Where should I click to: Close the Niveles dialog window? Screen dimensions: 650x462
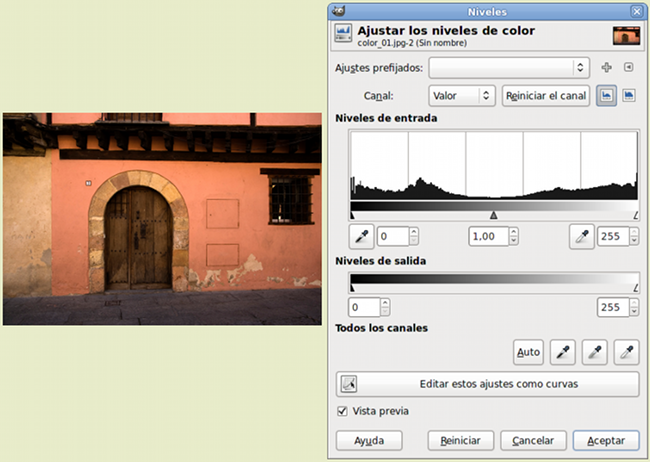point(636,11)
